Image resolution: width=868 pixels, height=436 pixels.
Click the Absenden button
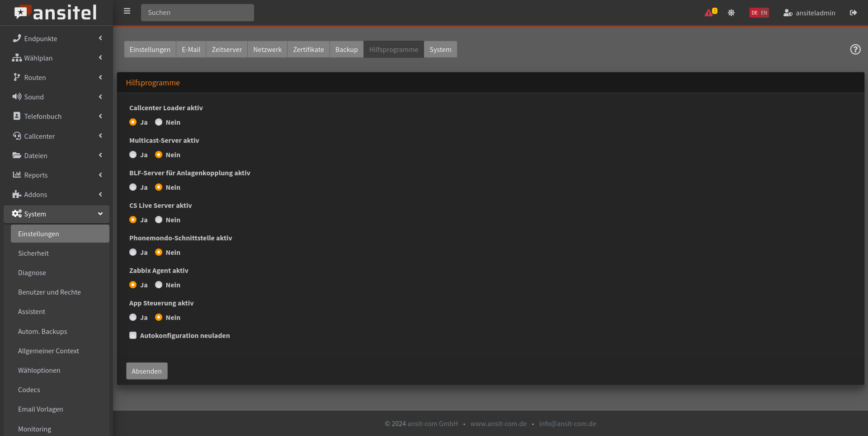pyautogui.click(x=146, y=371)
